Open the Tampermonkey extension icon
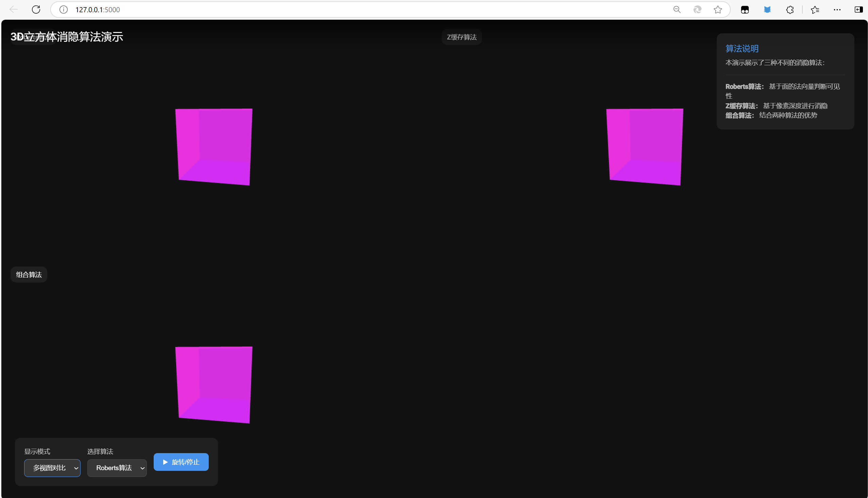Viewport: 868px width, 498px height. [745, 10]
